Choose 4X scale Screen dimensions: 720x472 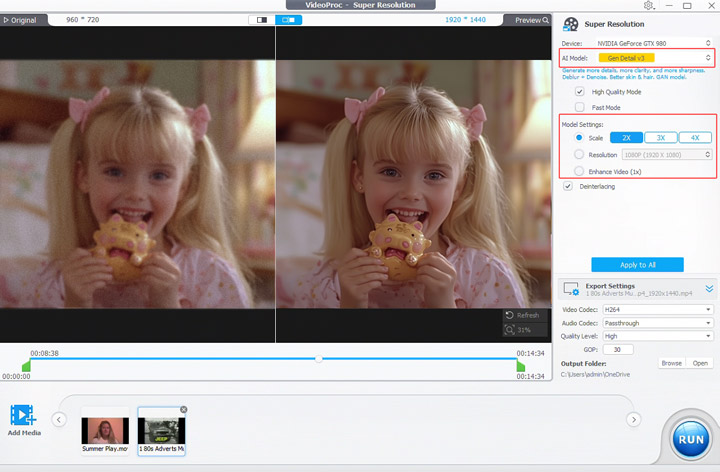(695, 138)
